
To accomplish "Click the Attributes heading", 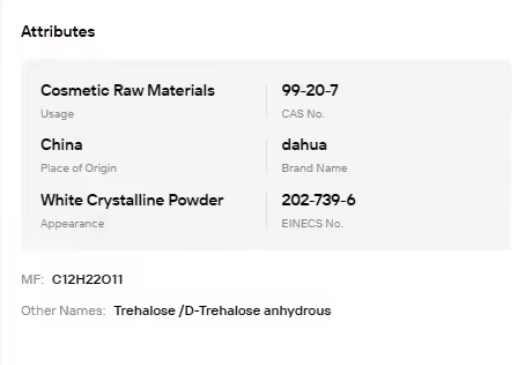I will click(58, 32).
